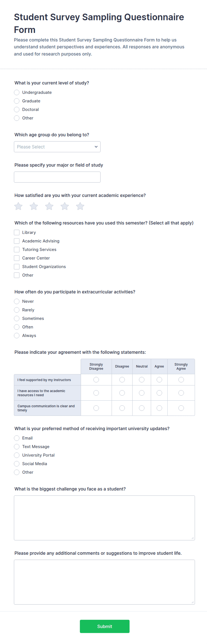Open the age group dropdown

click(57, 147)
